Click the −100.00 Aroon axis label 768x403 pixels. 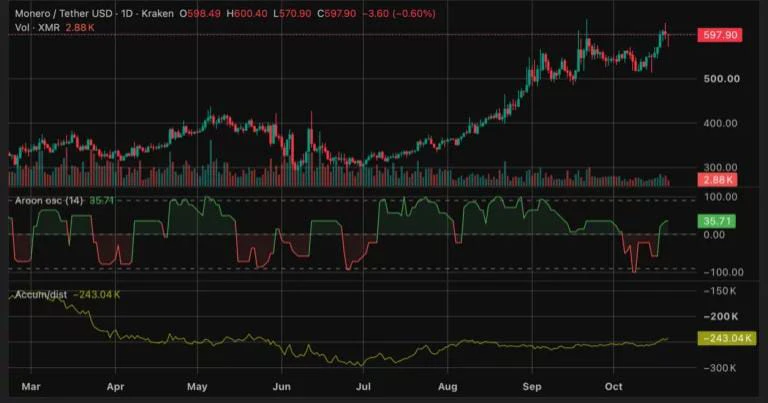tap(723, 272)
